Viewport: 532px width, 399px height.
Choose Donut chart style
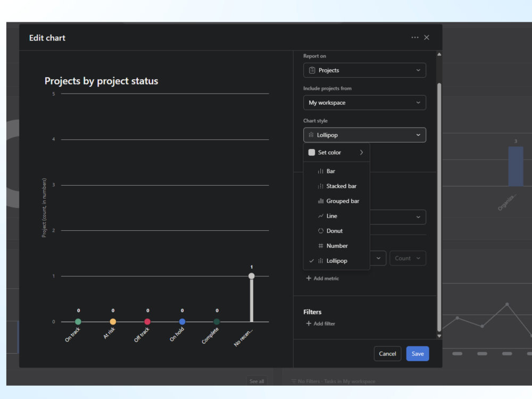336,231
